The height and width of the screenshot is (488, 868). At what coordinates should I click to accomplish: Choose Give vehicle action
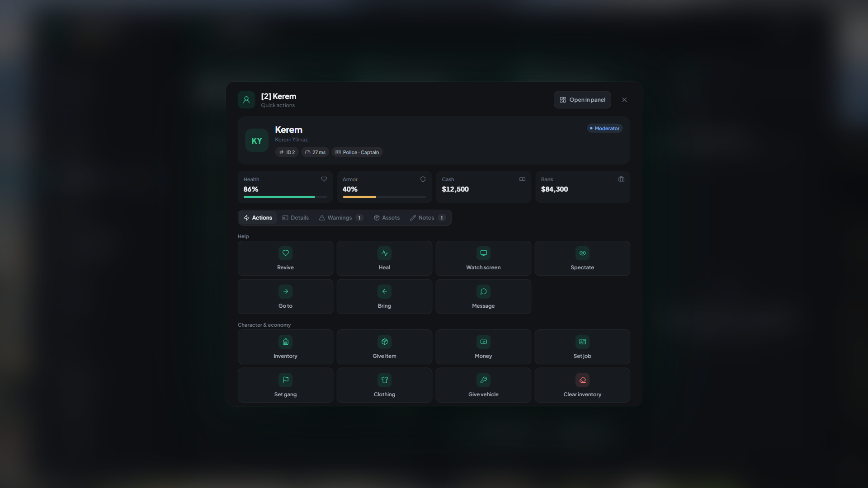pos(483,385)
